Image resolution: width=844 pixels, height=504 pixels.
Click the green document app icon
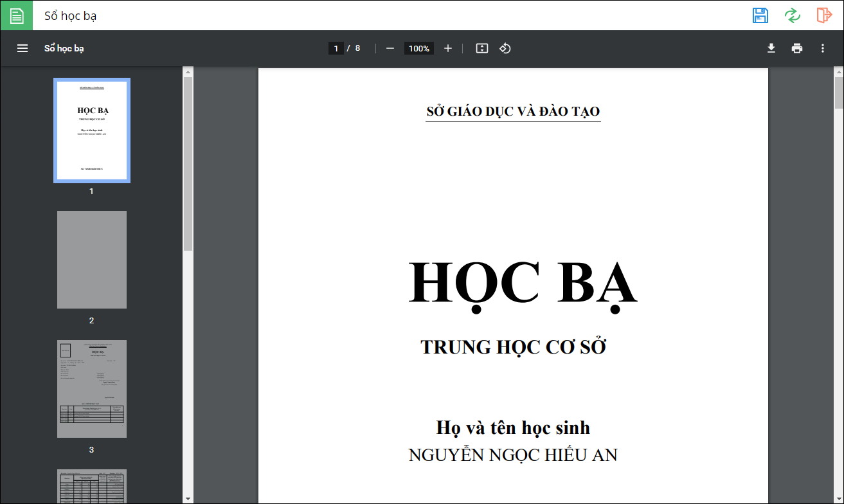tap(17, 15)
